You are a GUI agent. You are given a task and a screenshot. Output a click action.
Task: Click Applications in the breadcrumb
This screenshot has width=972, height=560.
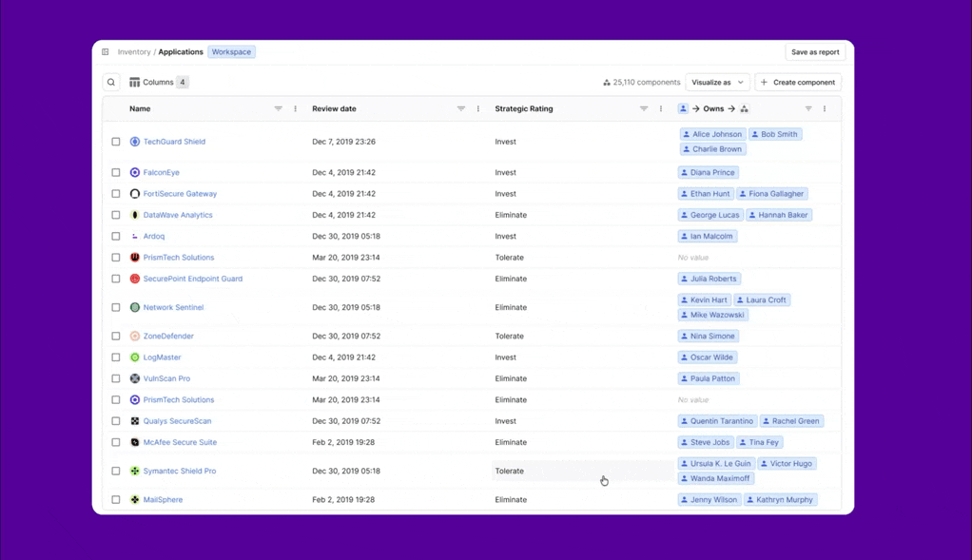pos(181,51)
